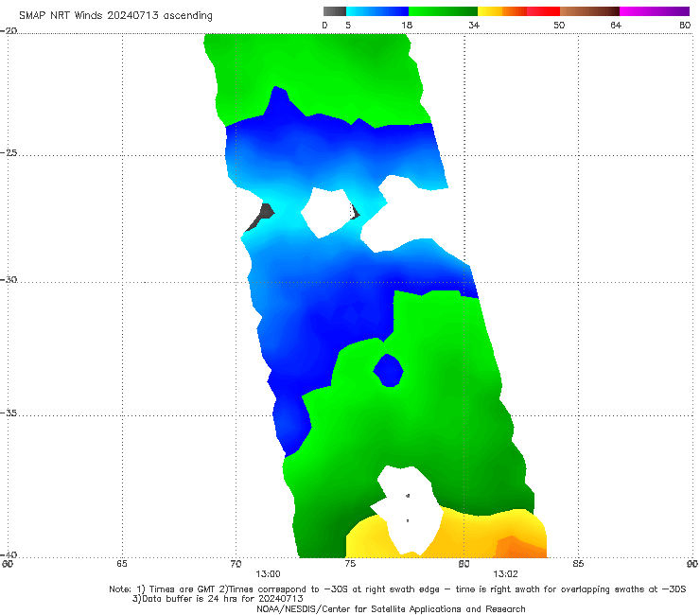Click the cyan-to-blue segment of the color scale
Screen dimensions: 700x615
pos(377,11)
